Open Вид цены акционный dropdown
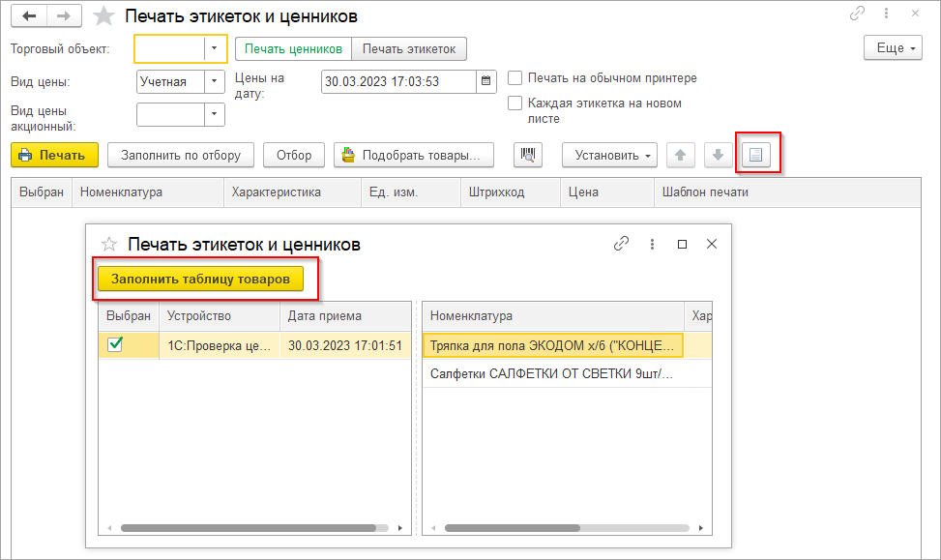 coord(215,115)
